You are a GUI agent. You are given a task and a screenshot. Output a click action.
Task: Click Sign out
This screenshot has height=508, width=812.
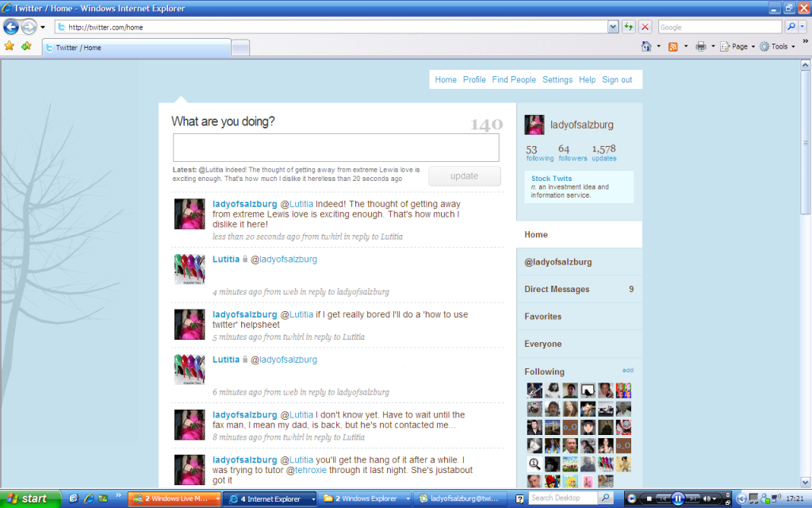pyautogui.click(x=617, y=79)
